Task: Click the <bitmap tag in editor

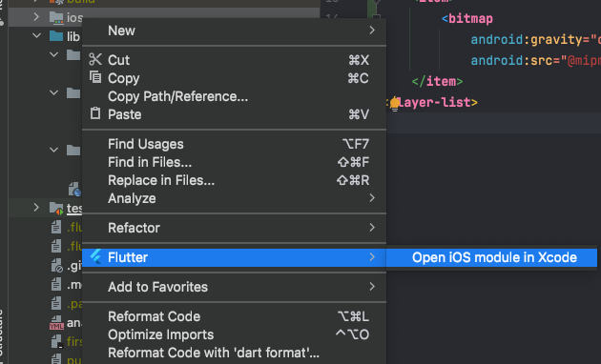Action: (x=467, y=19)
